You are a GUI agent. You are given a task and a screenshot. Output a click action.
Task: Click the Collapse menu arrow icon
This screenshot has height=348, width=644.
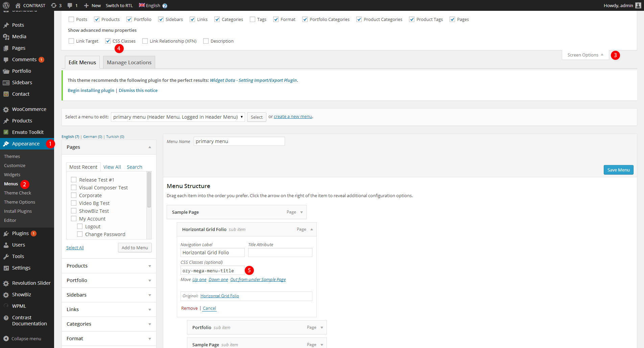coord(6,339)
